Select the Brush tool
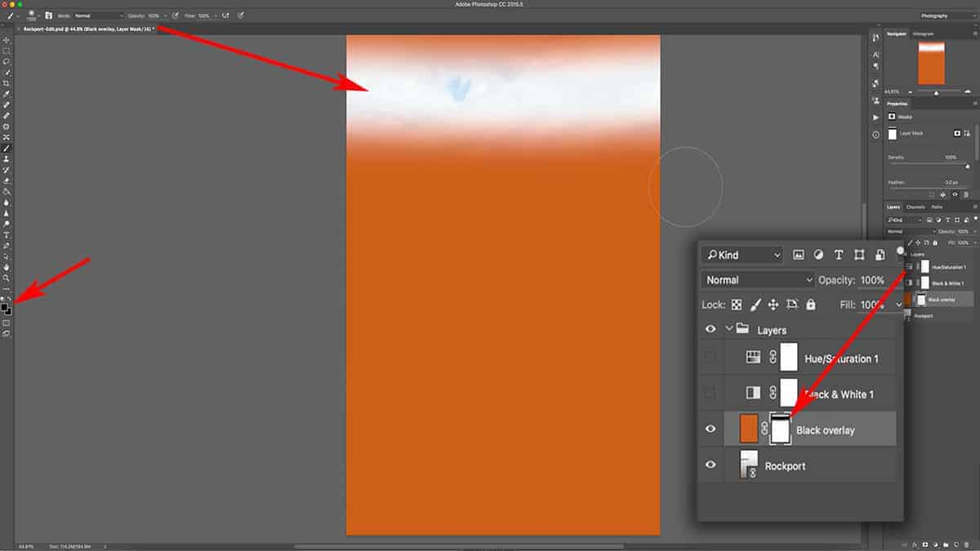This screenshot has width=980, height=551. (x=6, y=115)
